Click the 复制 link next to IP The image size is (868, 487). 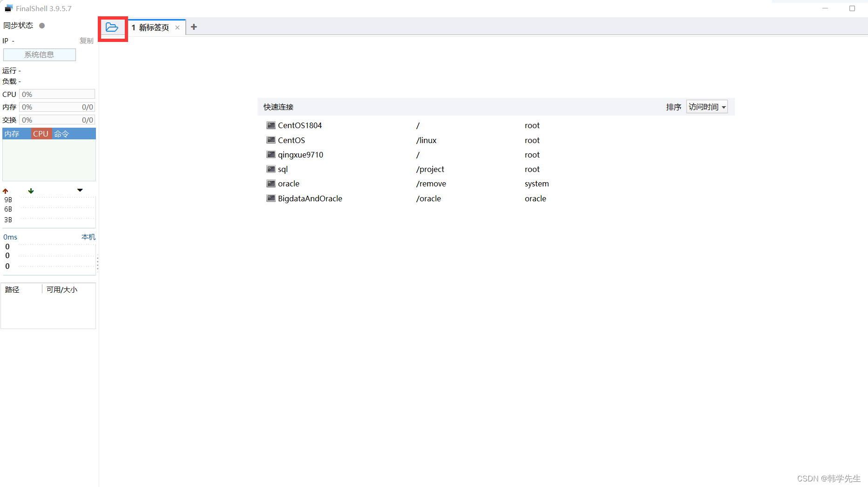(x=87, y=41)
